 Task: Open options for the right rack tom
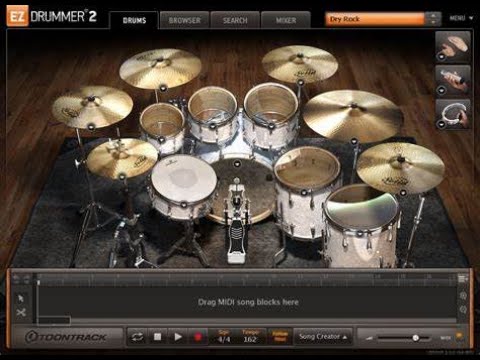click(x=271, y=126)
